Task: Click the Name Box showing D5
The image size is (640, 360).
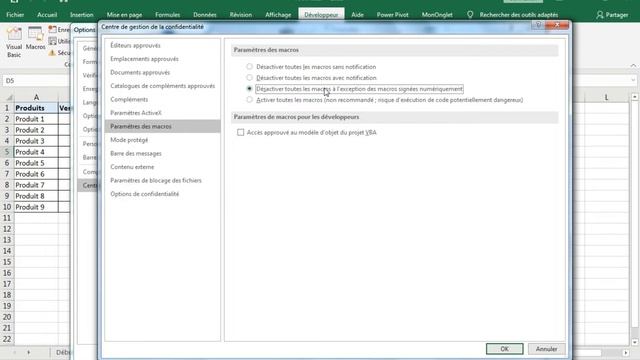Action: pyautogui.click(x=36, y=81)
